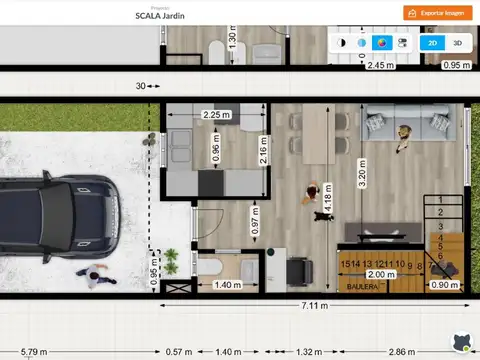Select the walking person near the car
Viewport: 480px width, 360px height.
coord(96,275)
